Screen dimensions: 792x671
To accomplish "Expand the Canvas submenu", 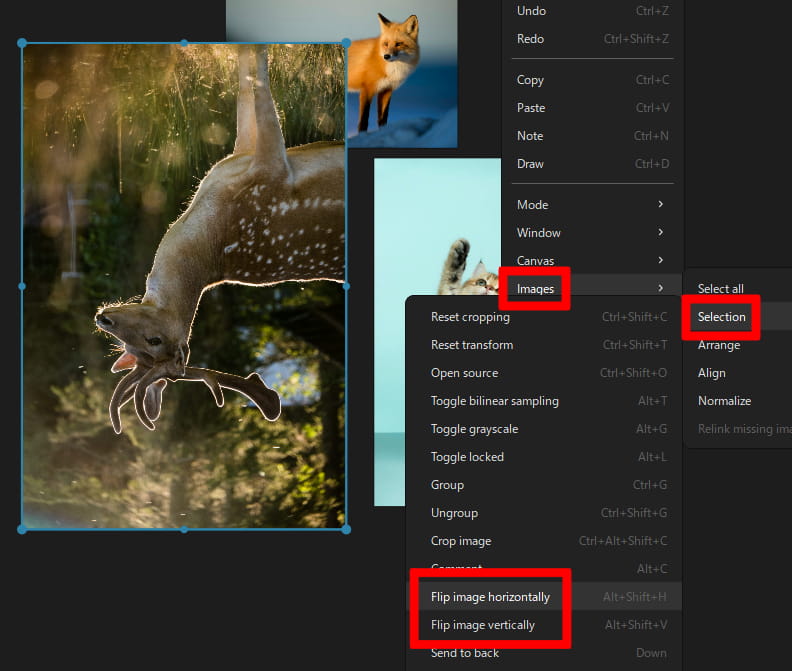I will [535, 261].
